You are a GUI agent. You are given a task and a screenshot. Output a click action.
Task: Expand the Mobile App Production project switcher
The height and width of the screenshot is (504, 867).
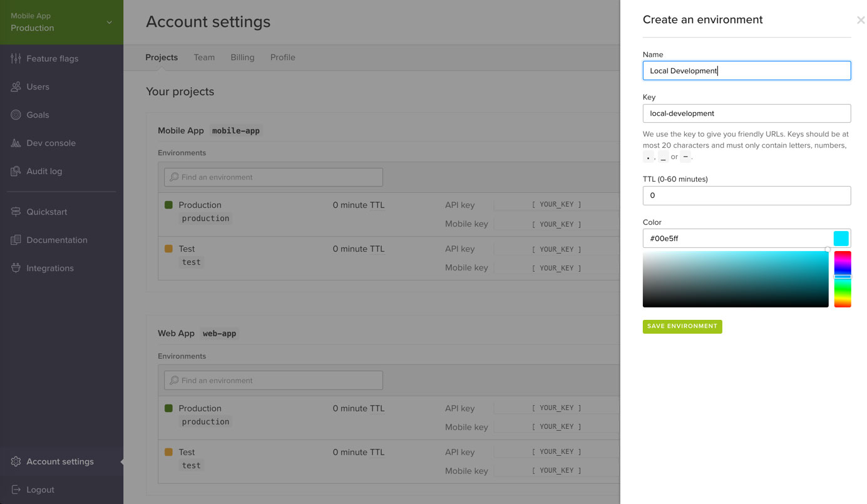coord(61,21)
